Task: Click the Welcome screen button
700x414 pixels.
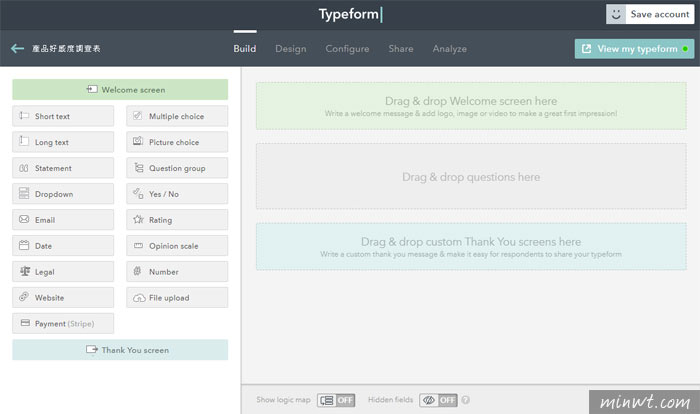Action: click(x=120, y=89)
